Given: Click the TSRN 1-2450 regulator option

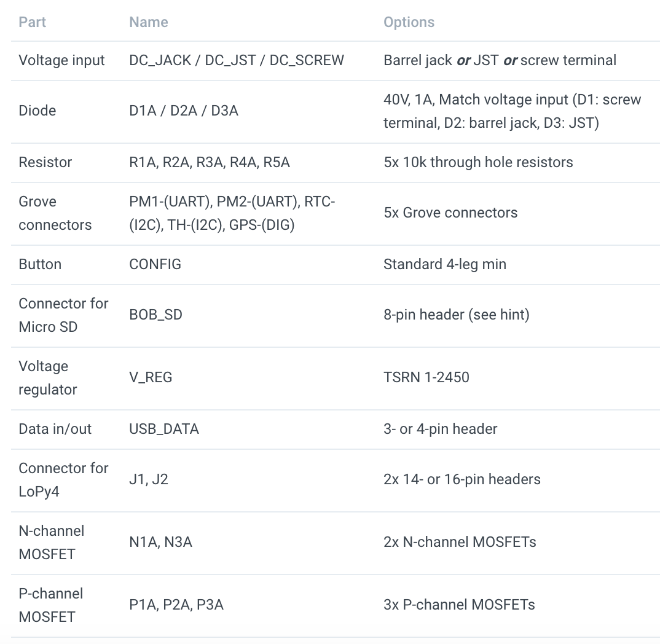Looking at the screenshot, I should (426, 377).
